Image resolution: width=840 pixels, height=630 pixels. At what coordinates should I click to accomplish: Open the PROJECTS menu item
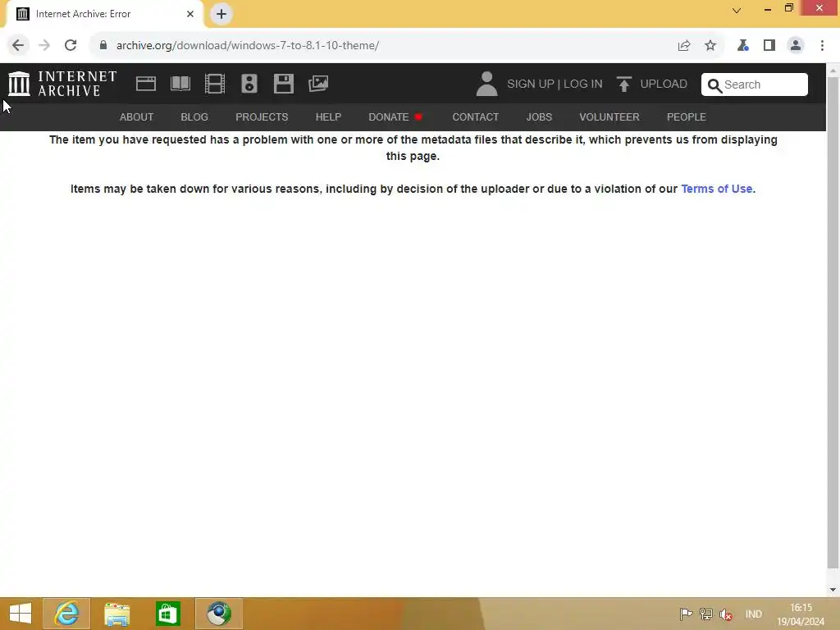[262, 116]
